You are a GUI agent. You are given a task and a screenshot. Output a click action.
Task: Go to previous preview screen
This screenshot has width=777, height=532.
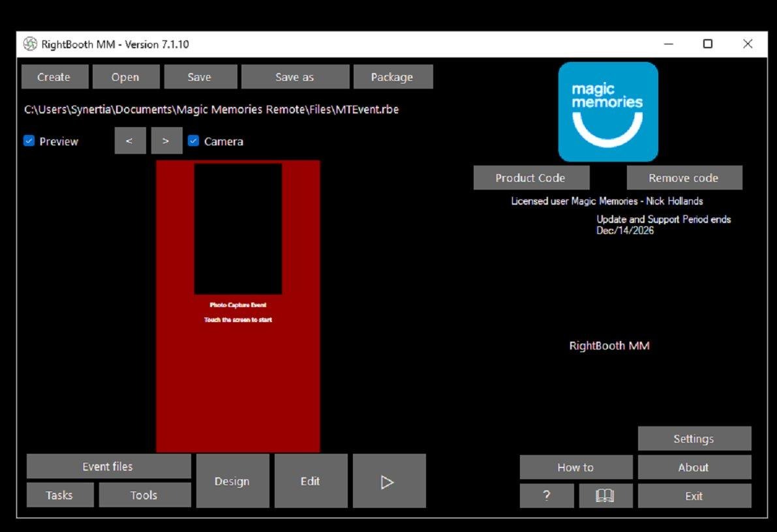click(130, 141)
